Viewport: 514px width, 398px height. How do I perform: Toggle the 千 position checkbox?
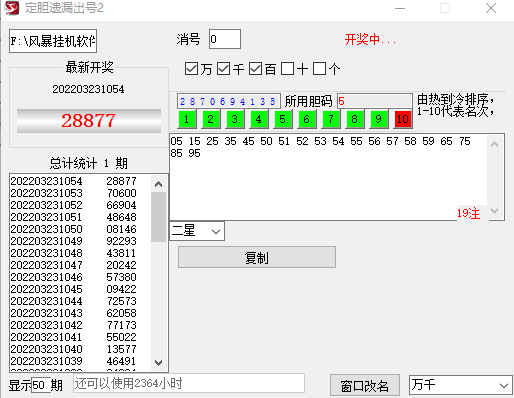pos(223,69)
